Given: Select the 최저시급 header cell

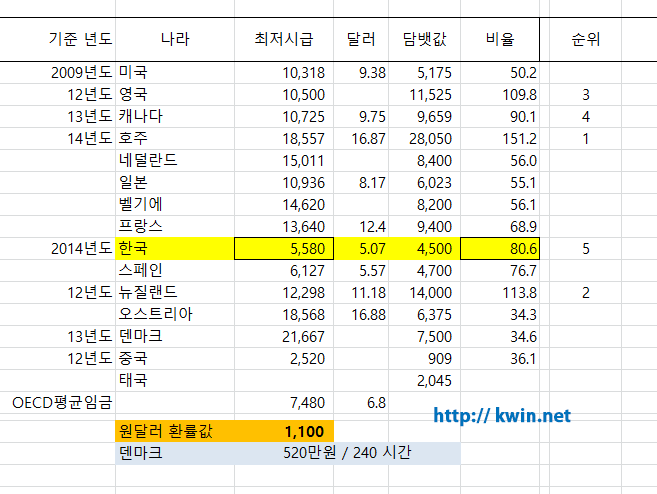Looking at the screenshot, I should [x=284, y=40].
